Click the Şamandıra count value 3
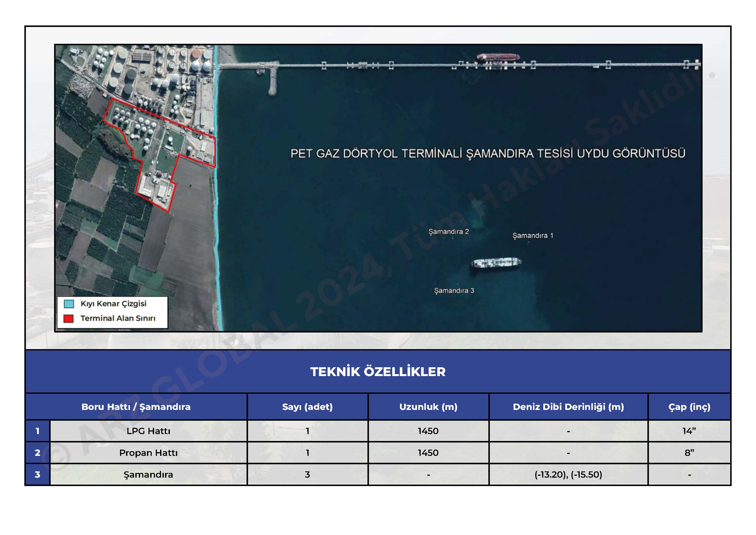This screenshot has height=535, width=756. 308,474
